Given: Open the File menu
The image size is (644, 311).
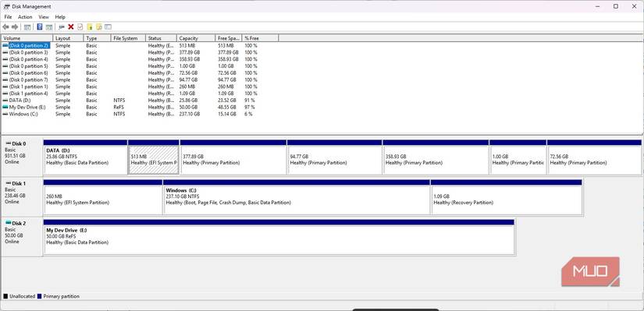Looking at the screenshot, I should (x=9, y=17).
